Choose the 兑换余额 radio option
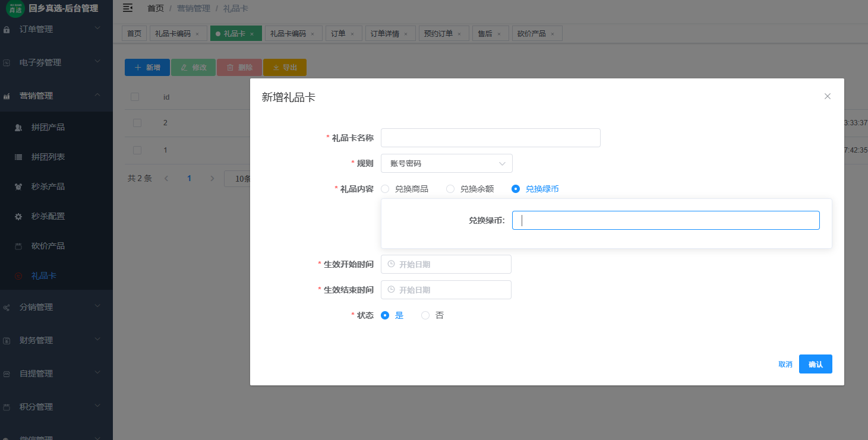868x440 pixels. (x=450, y=189)
